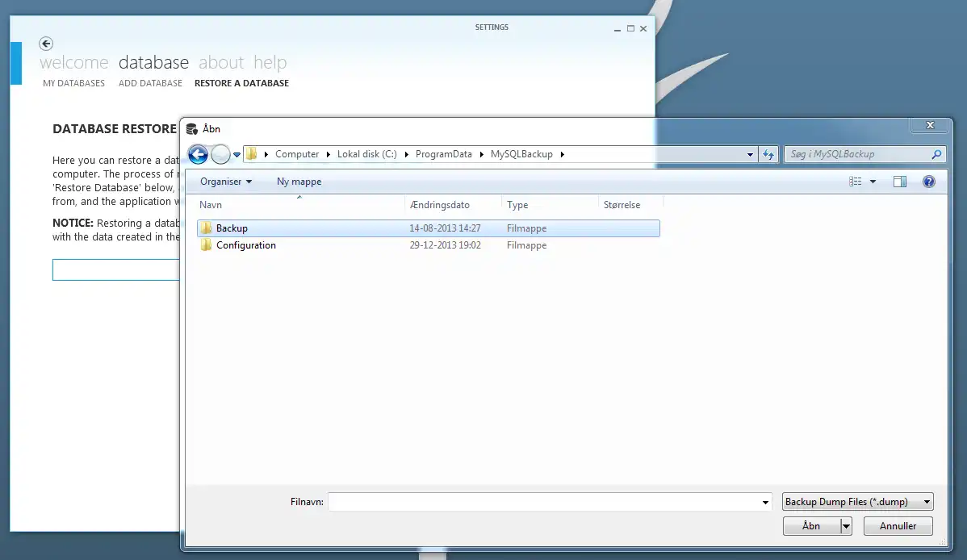967x560 pixels.
Task: Click the forward navigation button in dialog
Action: (x=221, y=154)
